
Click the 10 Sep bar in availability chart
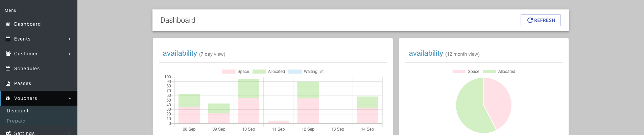click(248, 101)
